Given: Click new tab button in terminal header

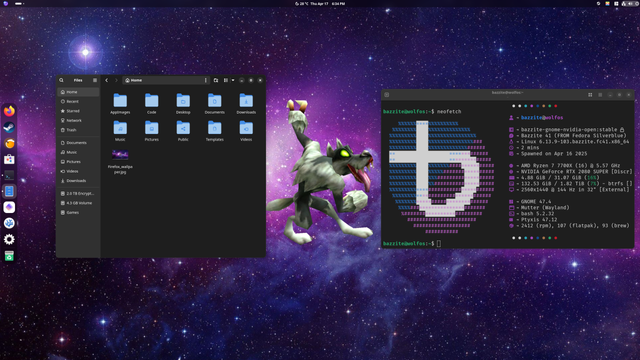Looking at the screenshot, I should (387, 95).
